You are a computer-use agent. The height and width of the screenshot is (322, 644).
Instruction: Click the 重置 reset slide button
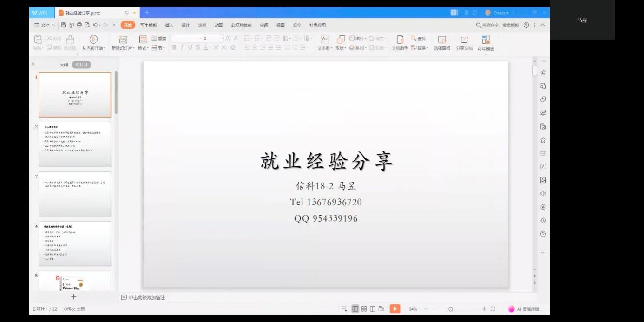pos(159,39)
